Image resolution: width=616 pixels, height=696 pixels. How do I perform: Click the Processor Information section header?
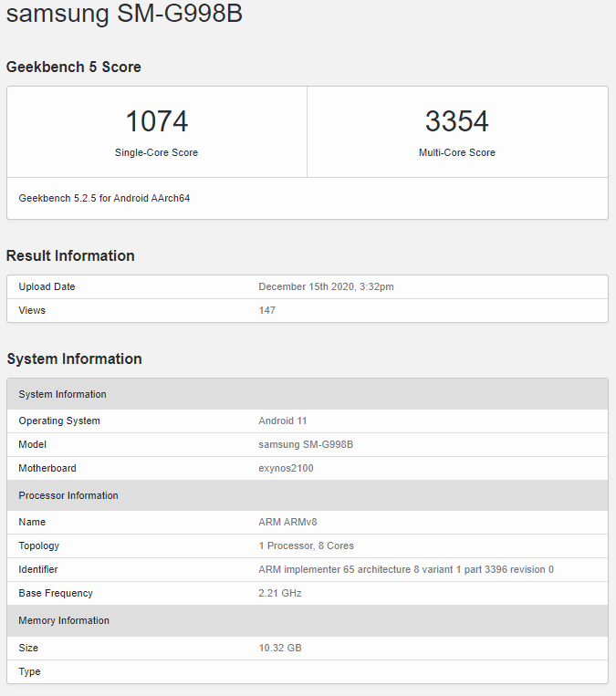click(68, 495)
